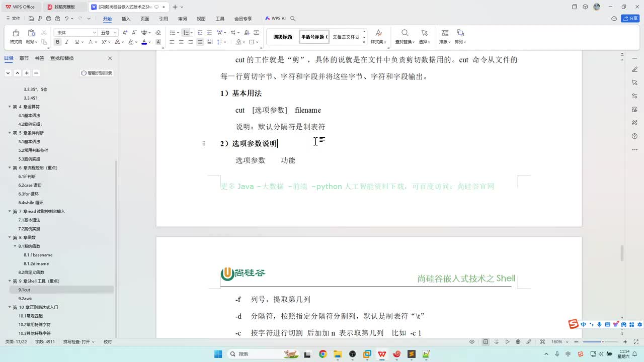Open the Paste (粘贴) dropdown
This screenshot has height=362, width=644.
[32, 42]
